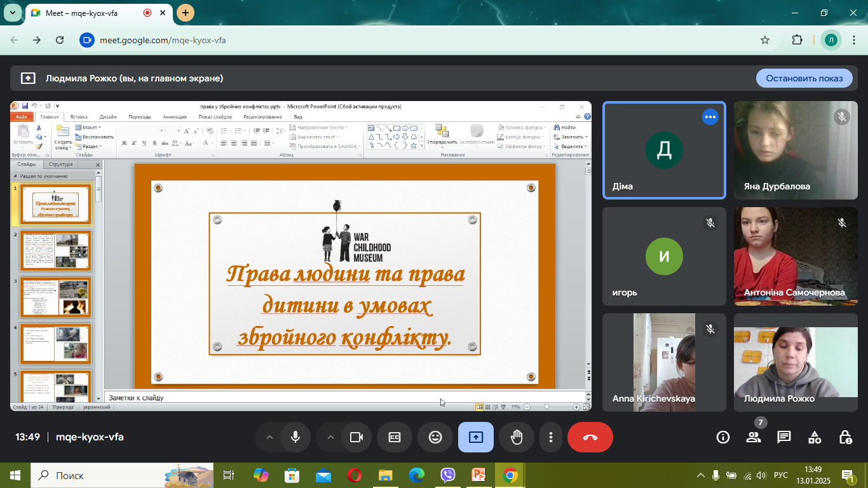The width and height of the screenshot is (868, 488).
Task: Open Opera from the taskbar
Action: point(355,475)
